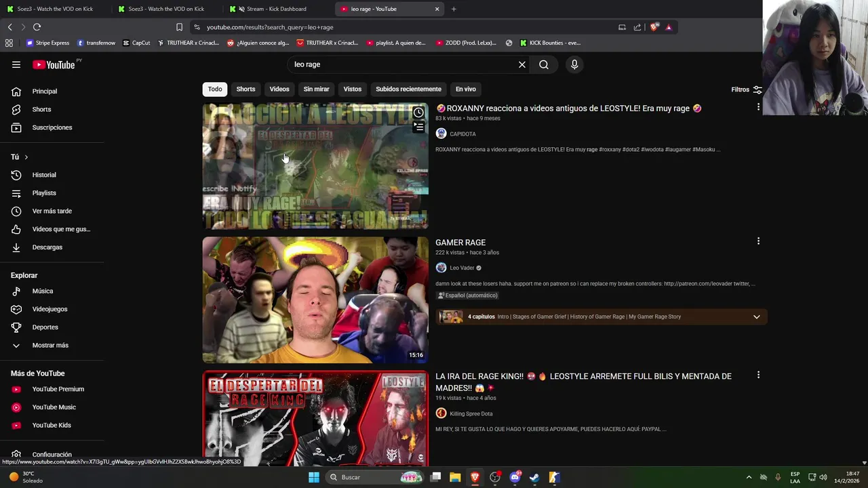This screenshot has height=488, width=868.
Task: Switch to the Stream - Kick Dashboard tab
Action: [x=277, y=9]
